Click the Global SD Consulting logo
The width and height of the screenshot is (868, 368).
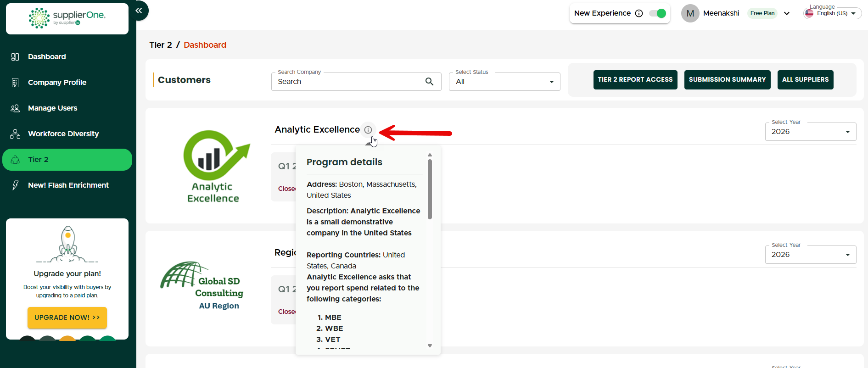pos(202,286)
